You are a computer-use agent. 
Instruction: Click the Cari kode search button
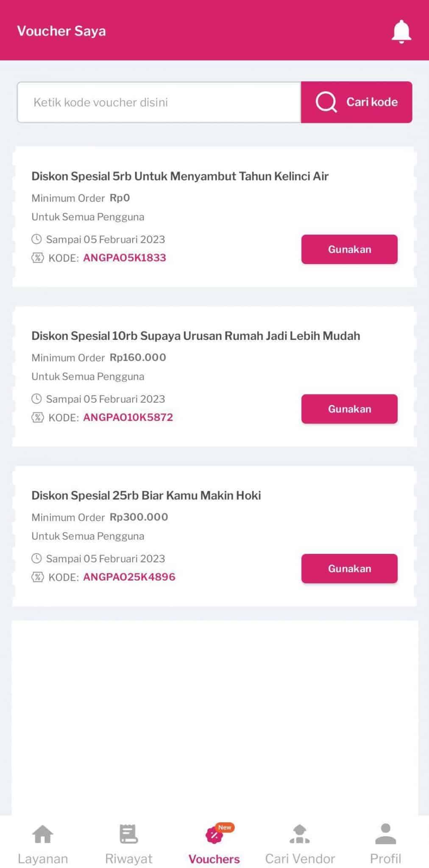[x=357, y=102]
